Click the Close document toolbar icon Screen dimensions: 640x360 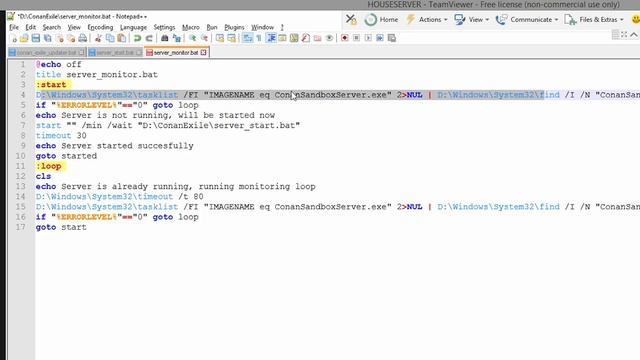coord(60,38)
